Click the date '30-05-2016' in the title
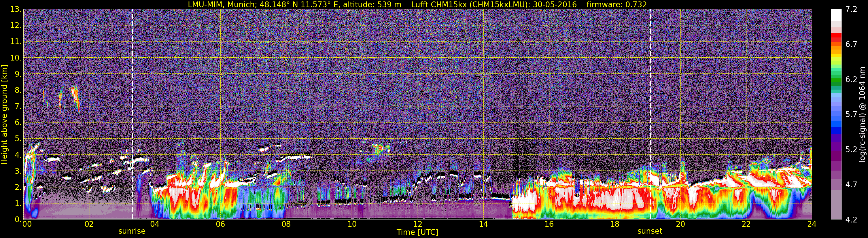The height and width of the screenshot is (238, 868). (555, 4)
